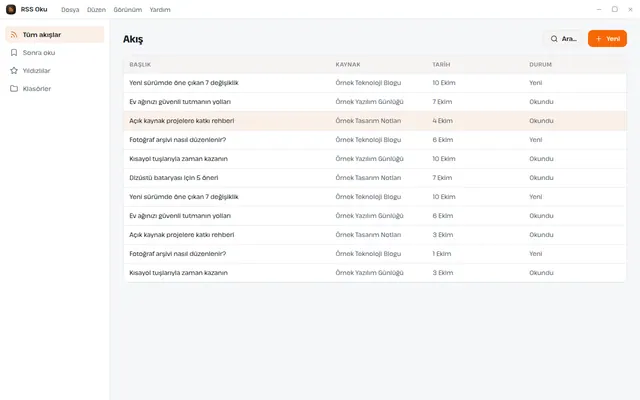640x400 pixels.
Task: Open Sonra oku via its bookmark icon
Action: (x=14, y=53)
